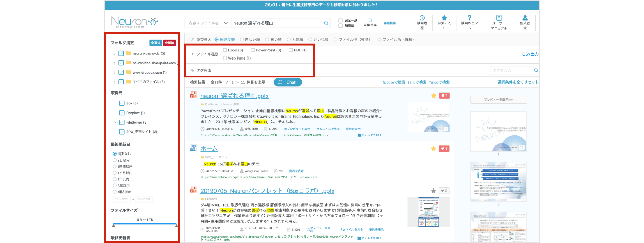Click the PowerPoint icon of 20190705_Neuronパンフレット result

click(x=193, y=190)
